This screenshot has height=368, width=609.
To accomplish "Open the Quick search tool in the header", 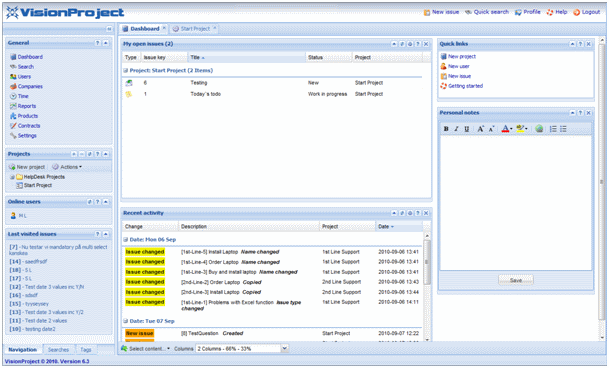I will point(487,12).
